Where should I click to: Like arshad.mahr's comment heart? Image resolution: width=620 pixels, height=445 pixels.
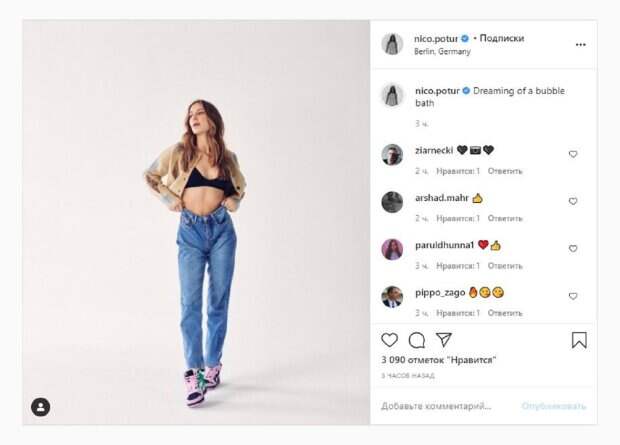point(573,201)
